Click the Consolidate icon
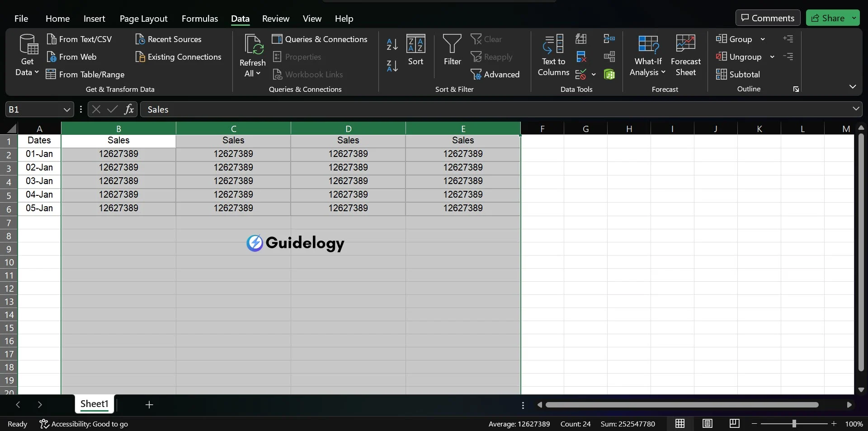 click(x=609, y=39)
